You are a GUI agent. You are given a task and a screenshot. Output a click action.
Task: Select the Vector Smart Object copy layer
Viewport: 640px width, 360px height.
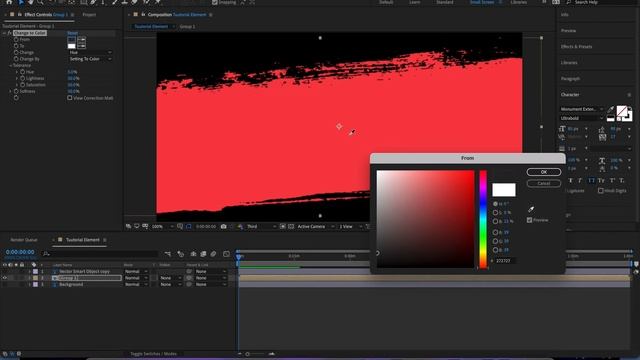84,271
